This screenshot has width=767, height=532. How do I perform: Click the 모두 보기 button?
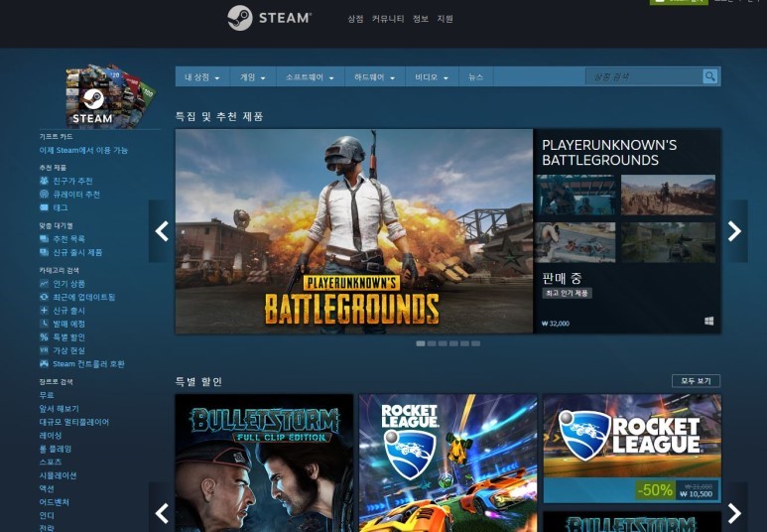pyautogui.click(x=697, y=381)
